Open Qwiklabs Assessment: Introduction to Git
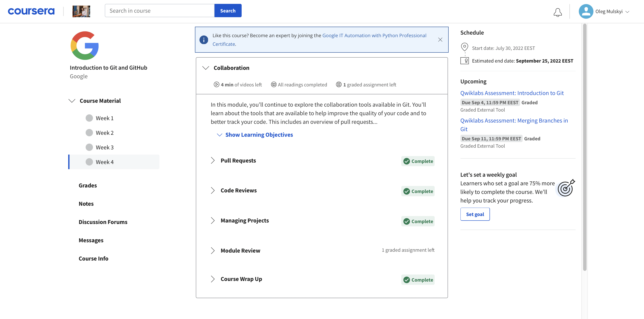This screenshot has width=644, height=319. (x=512, y=93)
